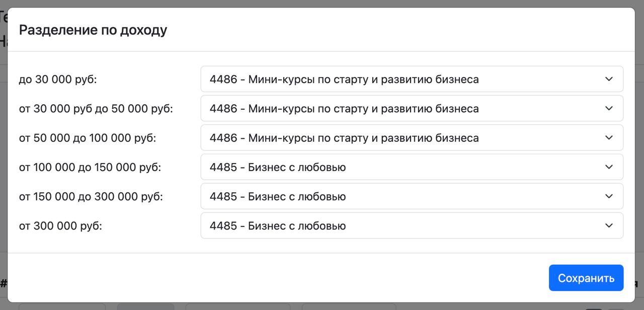The height and width of the screenshot is (310, 644).
Task: Open the select box beside 'от 50 000 до 100 000 руб'
Action: 412,137
